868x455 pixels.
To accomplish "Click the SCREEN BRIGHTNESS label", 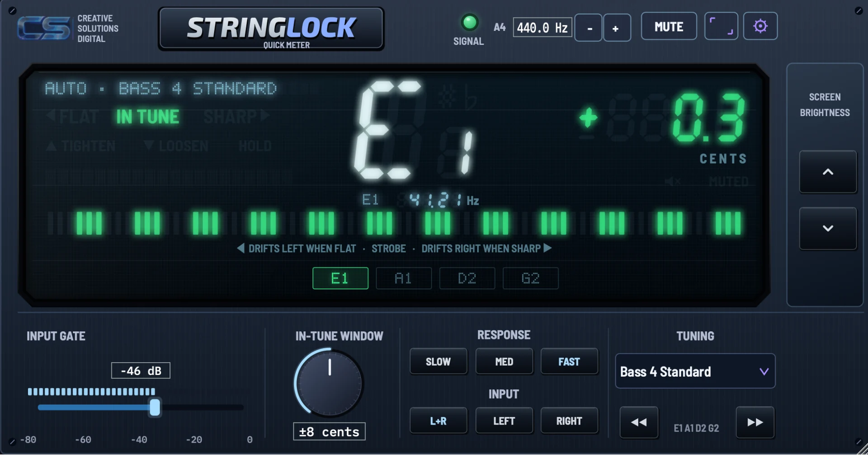I will [x=825, y=105].
